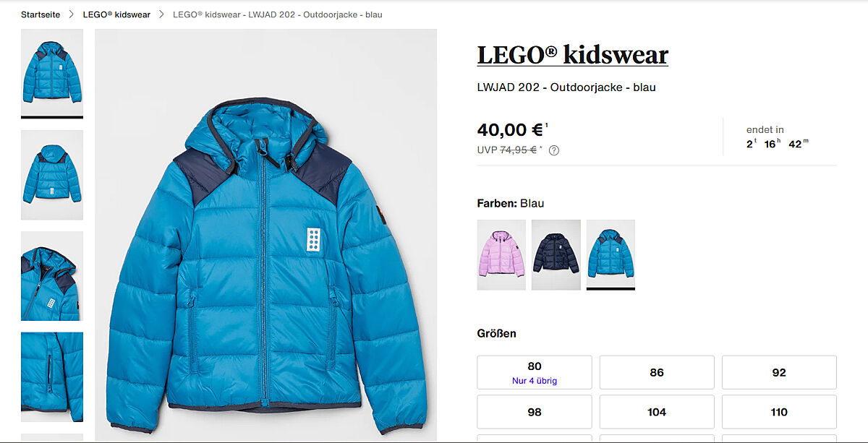Image resolution: width=868 pixels, height=443 pixels.
Task: Pick size 110
Action: [x=779, y=412]
